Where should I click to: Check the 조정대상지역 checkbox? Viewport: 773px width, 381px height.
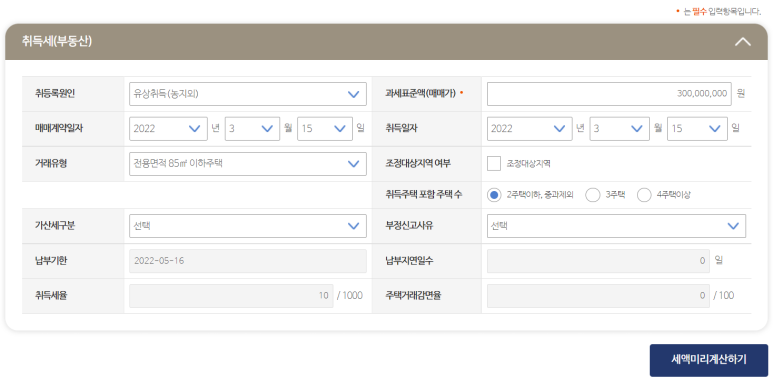coord(493,164)
